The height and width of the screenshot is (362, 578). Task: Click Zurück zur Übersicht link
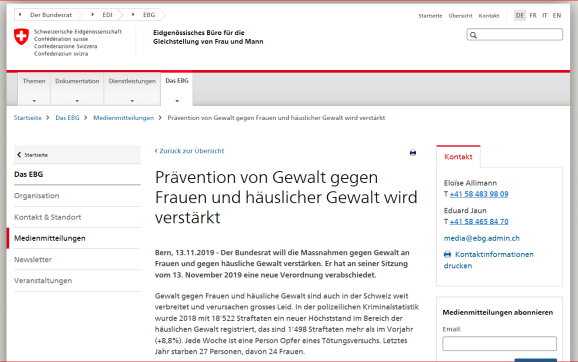189,151
